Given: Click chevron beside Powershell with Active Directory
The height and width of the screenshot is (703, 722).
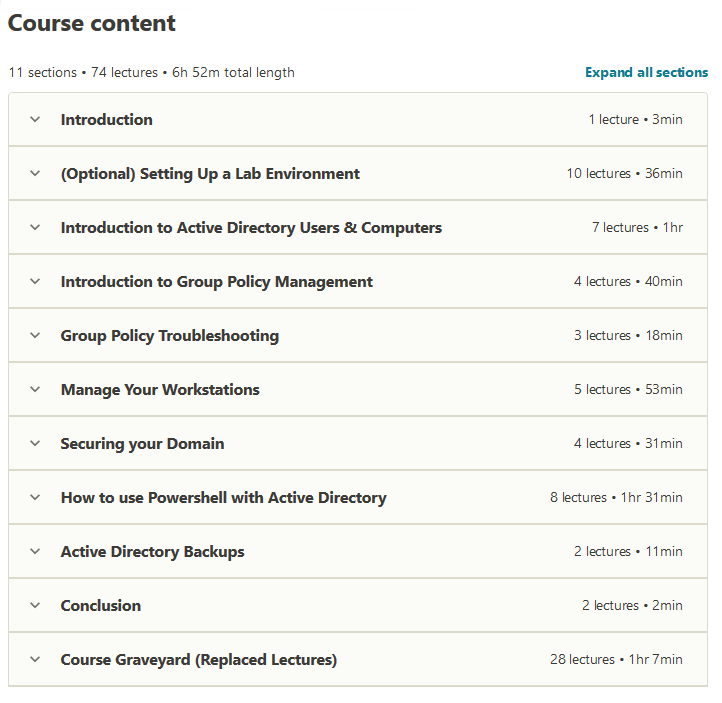Looking at the screenshot, I should [35, 498].
